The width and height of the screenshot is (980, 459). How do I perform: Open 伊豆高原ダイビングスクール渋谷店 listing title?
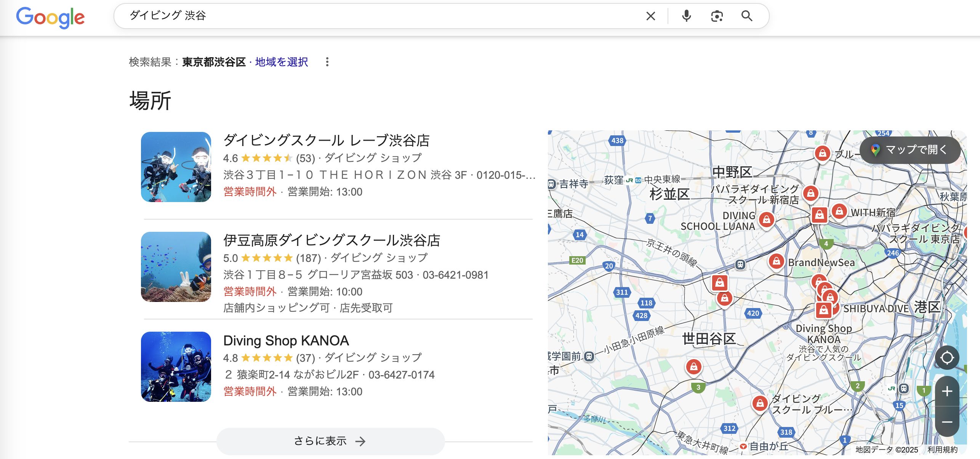331,240
